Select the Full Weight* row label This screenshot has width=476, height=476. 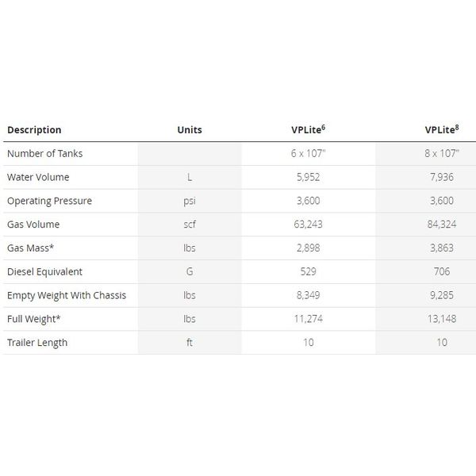point(33,319)
